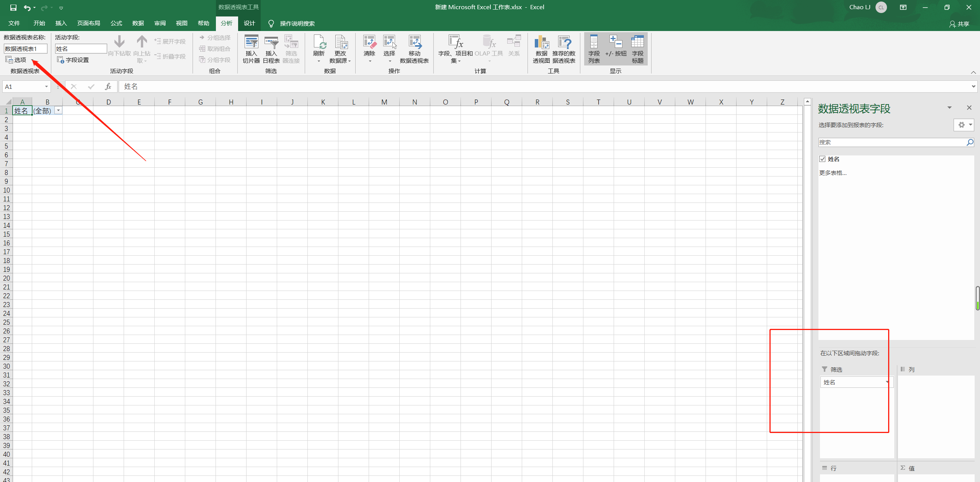This screenshot has height=482, width=980.
Task: Click the 共享 share button
Action: pyautogui.click(x=959, y=24)
